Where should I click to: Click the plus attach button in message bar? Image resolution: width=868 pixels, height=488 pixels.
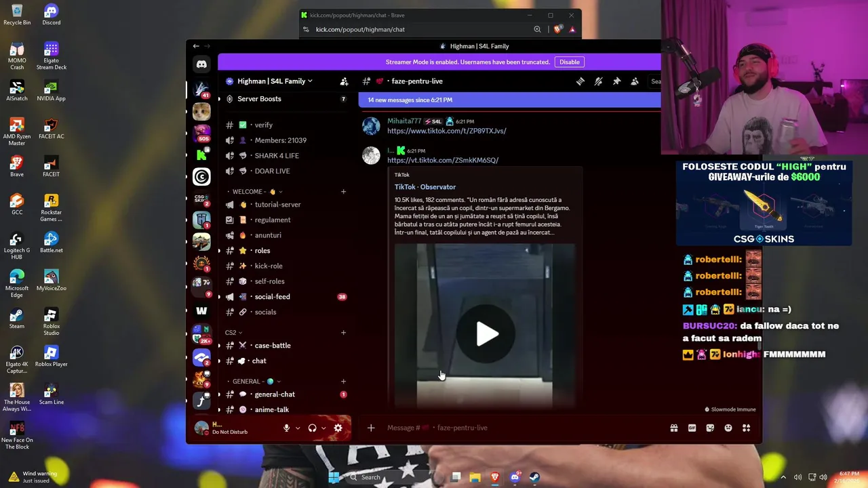click(x=371, y=428)
